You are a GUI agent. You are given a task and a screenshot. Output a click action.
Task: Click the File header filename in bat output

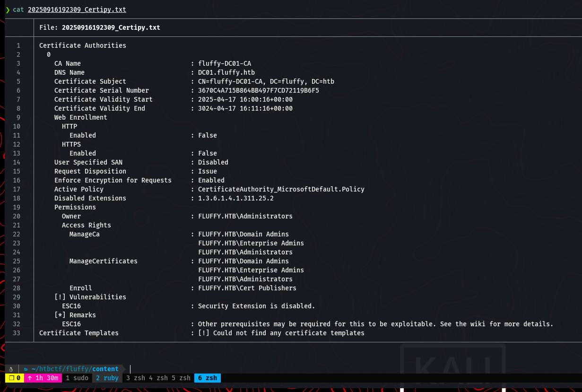(x=111, y=27)
